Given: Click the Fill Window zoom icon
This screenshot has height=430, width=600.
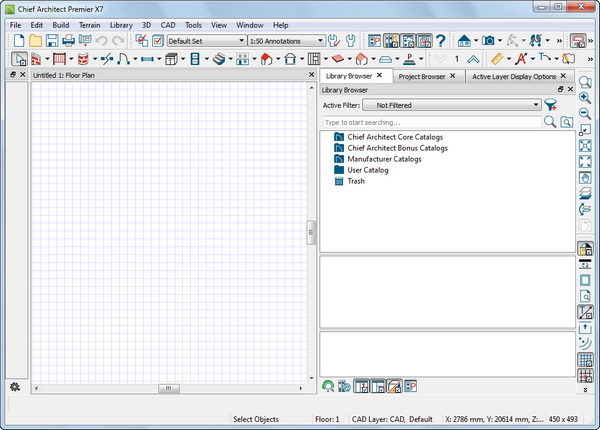Looking at the screenshot, I should (x=585, y=146).
